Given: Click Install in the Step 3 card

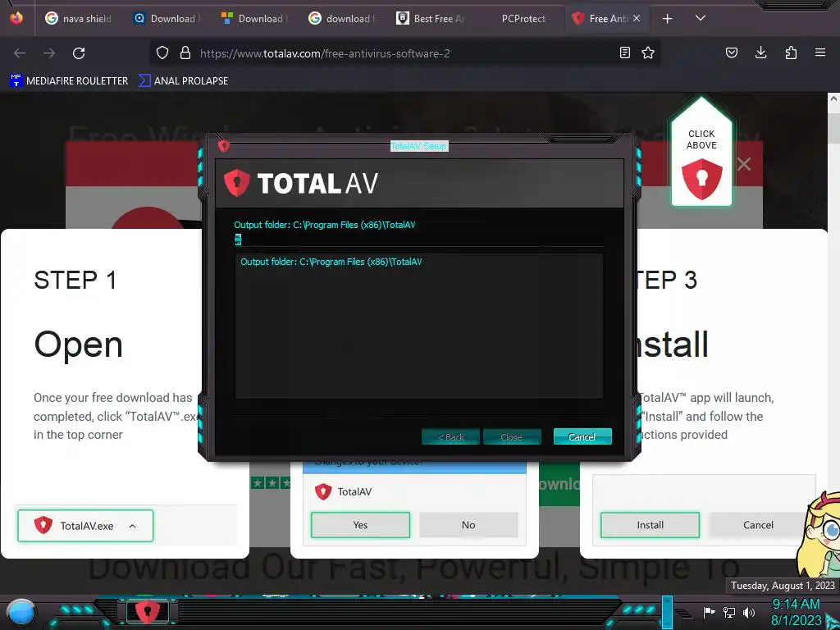Looking at the screenshot, I should 651,525.
